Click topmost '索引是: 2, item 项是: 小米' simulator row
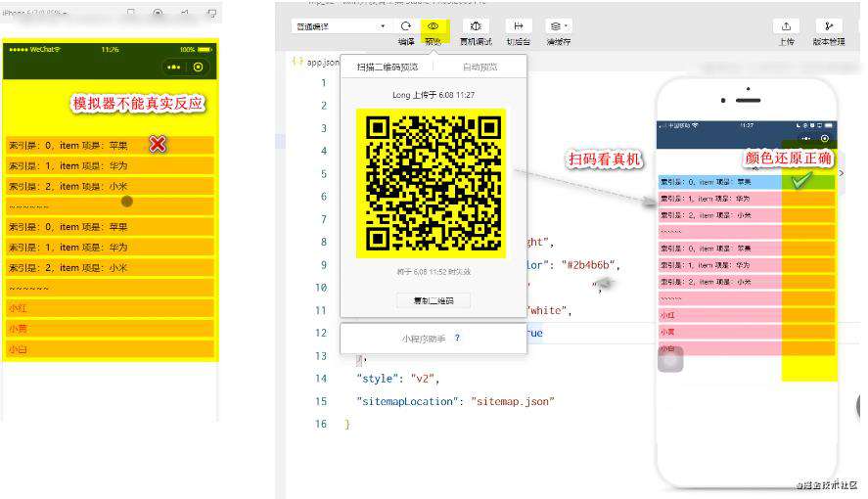Image resolution: width=868 pixels, height=499 pixels. click(110, 187)
